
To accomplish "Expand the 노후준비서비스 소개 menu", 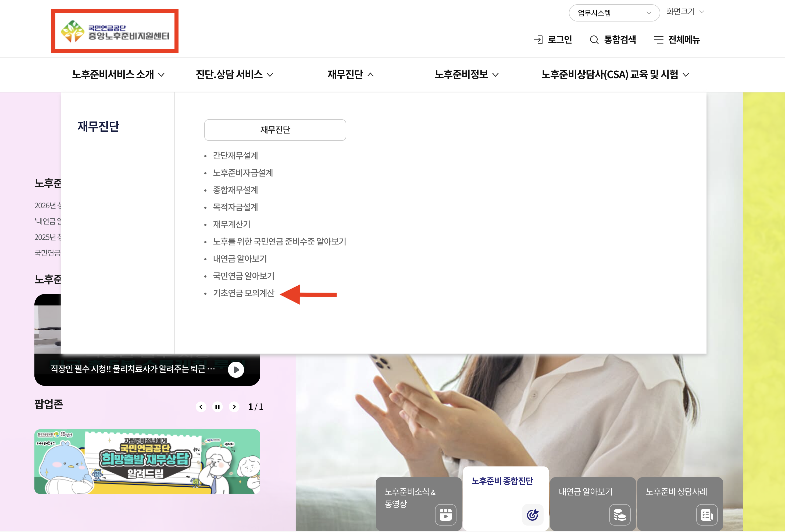I will (x=118, y=75).
